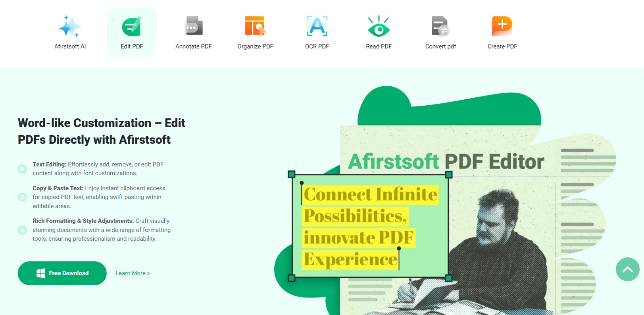Switch to the OCR PDF tab label
644x315 pixels.
coord(317,46)
